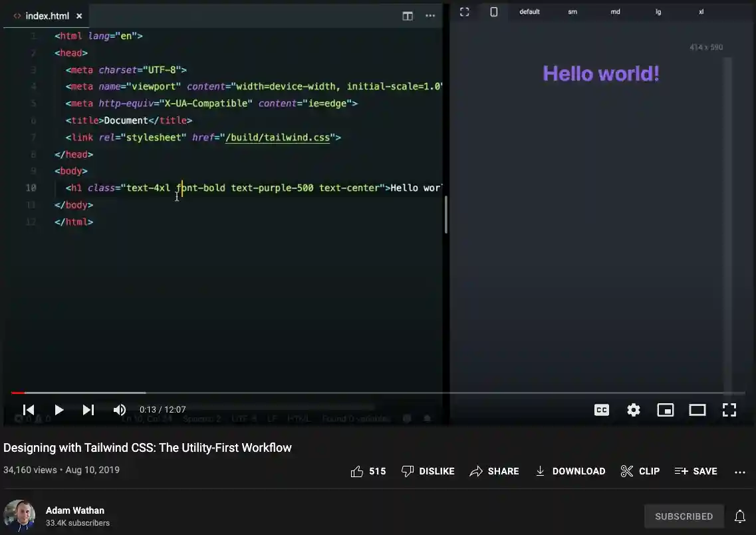Open the miniplayer
The height and width of the screenshot is (535, 756).
tap(666, 410)
